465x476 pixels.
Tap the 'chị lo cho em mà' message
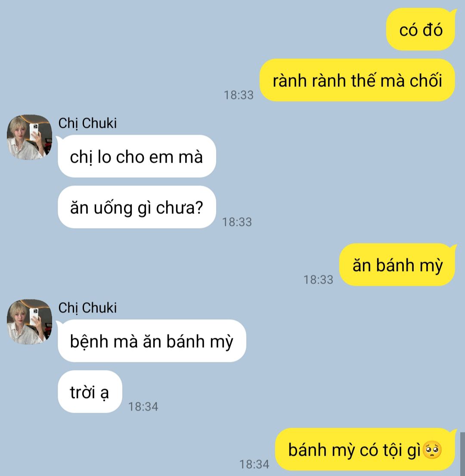[x=136, y=156]
